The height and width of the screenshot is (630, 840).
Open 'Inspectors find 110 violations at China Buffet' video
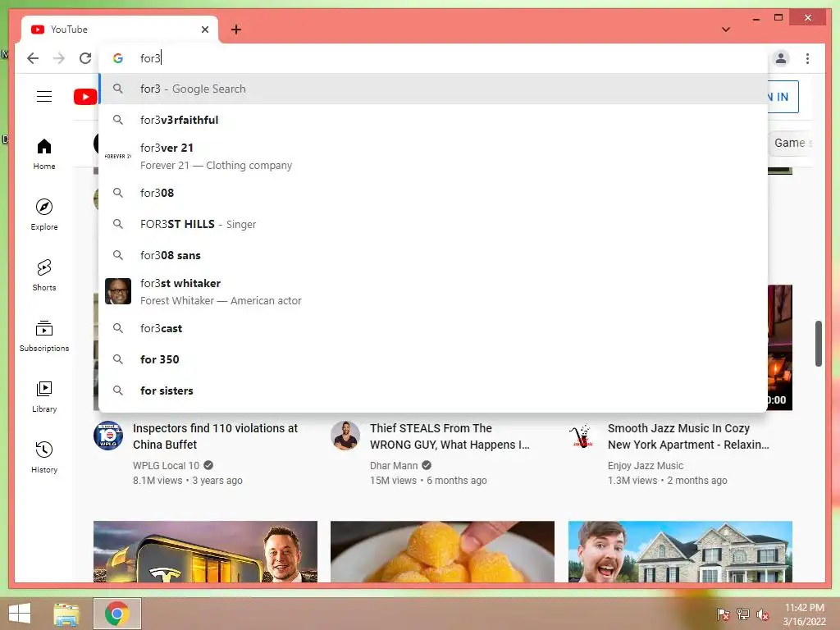tap(215, 436)
